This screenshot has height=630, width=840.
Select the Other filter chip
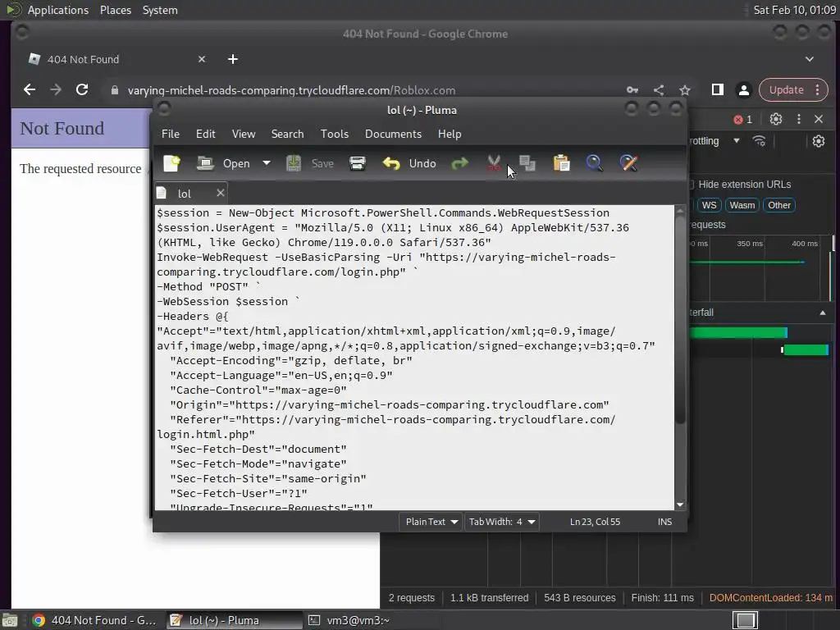[x=779, y=205]
